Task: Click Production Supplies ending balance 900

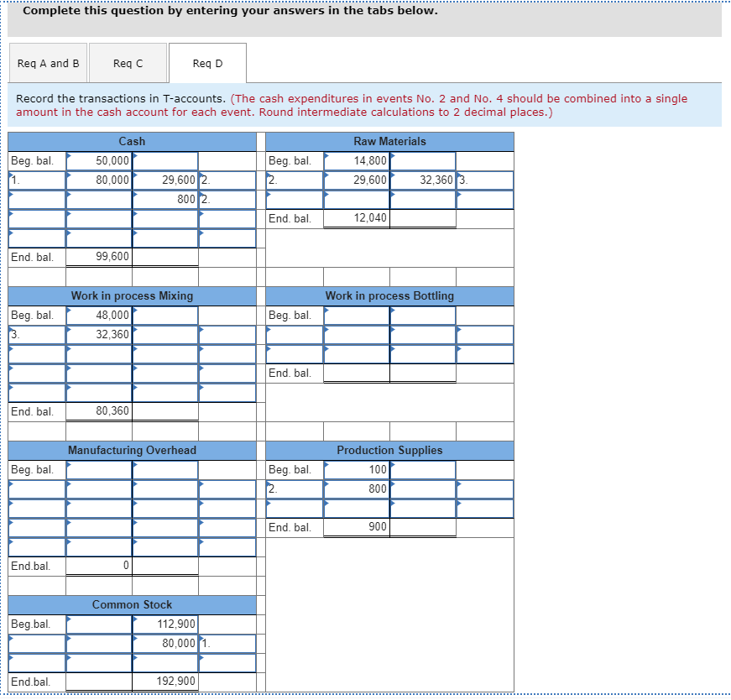Action: tap(357, 527)
